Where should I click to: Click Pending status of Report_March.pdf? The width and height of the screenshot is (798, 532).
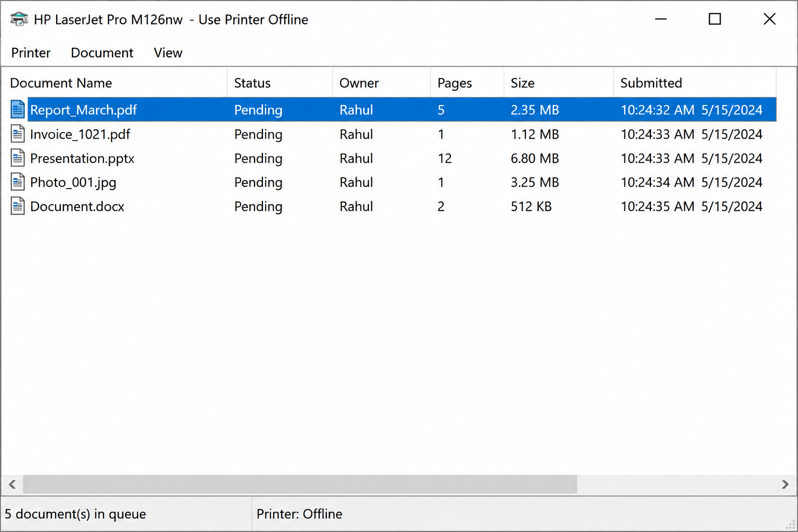(x=258, y=110)
